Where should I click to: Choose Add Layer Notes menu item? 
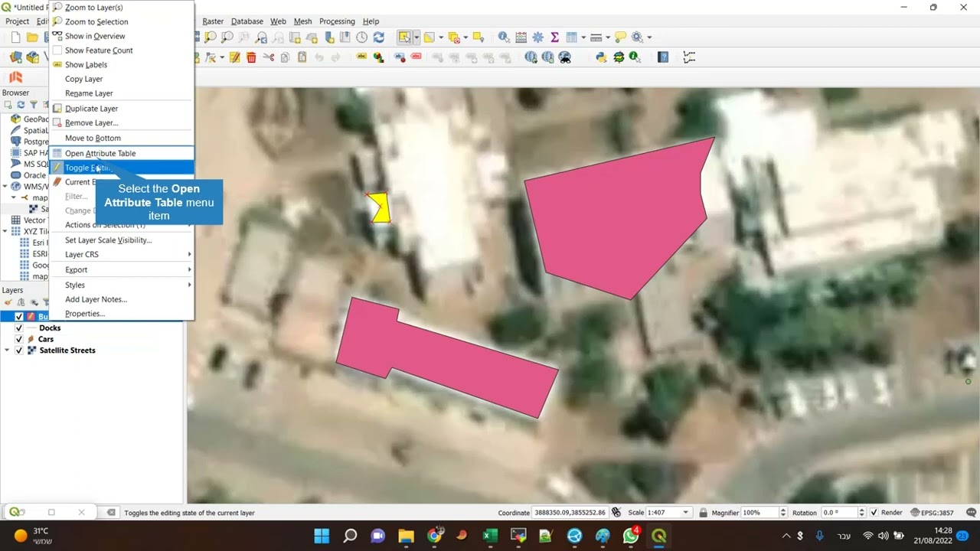[x=121, y=300]
